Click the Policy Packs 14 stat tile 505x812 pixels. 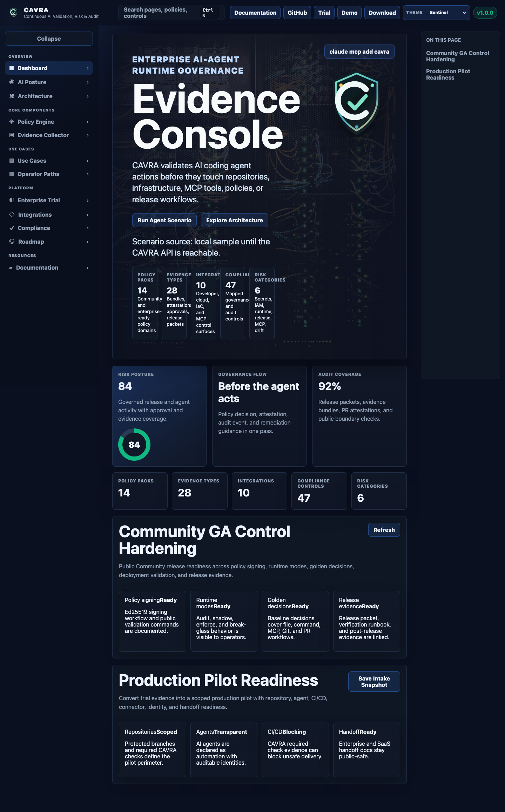point(140,491)
